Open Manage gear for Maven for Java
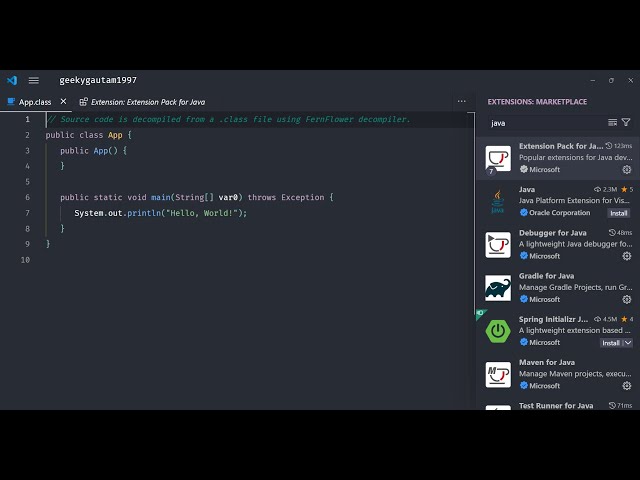This screenshot has width=640, height=480. [x=627, y=386]
